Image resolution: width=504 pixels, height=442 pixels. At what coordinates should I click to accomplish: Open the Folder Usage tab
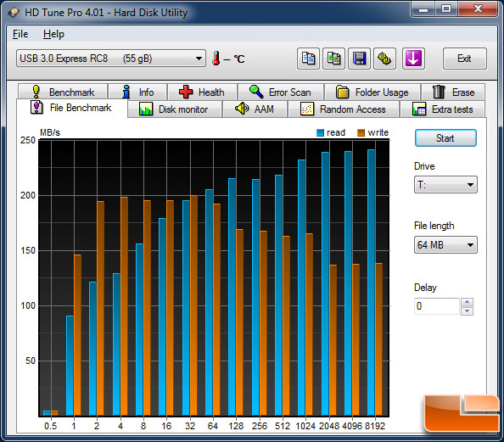pyautogui.click(x=372, y=92)
